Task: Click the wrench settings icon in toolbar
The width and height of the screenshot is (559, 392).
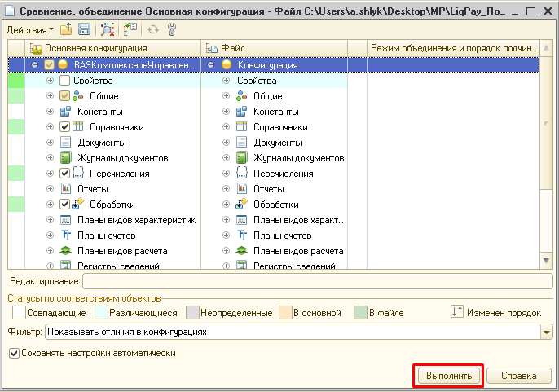Action: pos(171,29)
